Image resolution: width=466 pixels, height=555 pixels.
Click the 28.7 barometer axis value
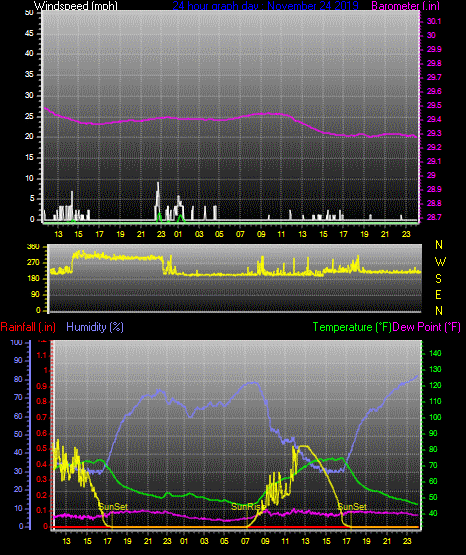(434, 217)
